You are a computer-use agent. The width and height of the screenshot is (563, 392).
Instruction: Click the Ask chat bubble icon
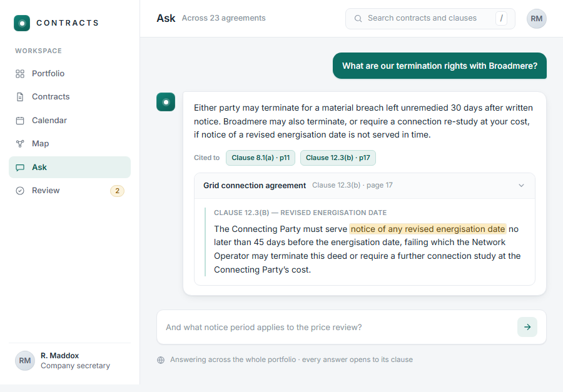20,168
